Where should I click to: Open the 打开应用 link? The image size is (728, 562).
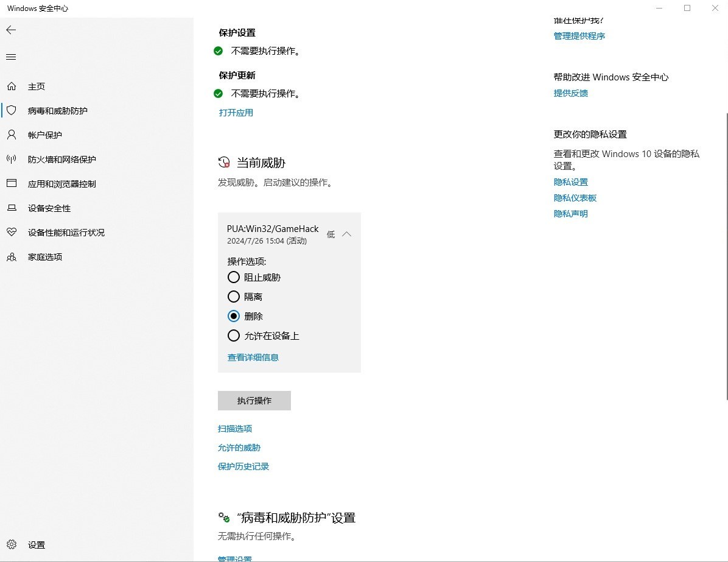click(x=236, y=113)
